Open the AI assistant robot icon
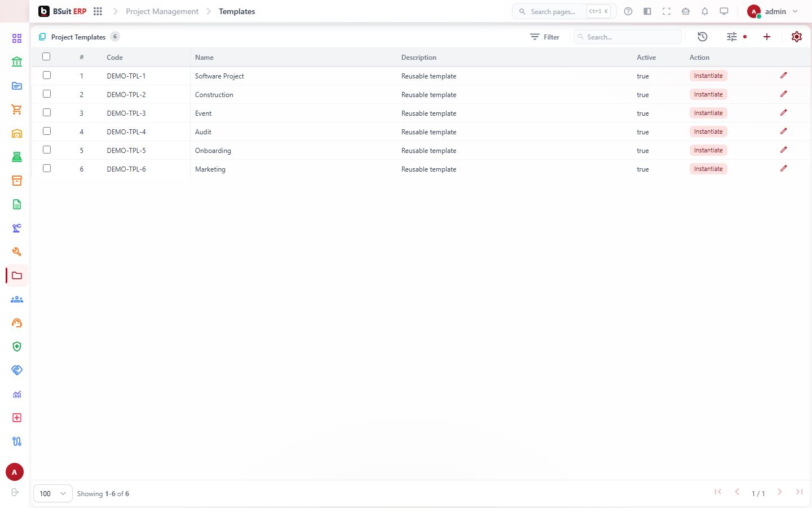The width and height of the screenshot is (812, 508). point(686,11)
